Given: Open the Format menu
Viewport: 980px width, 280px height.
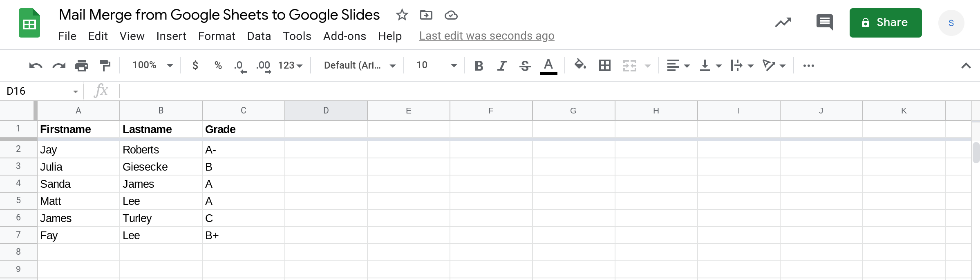Looking at the screenshot, I should 217,36.
